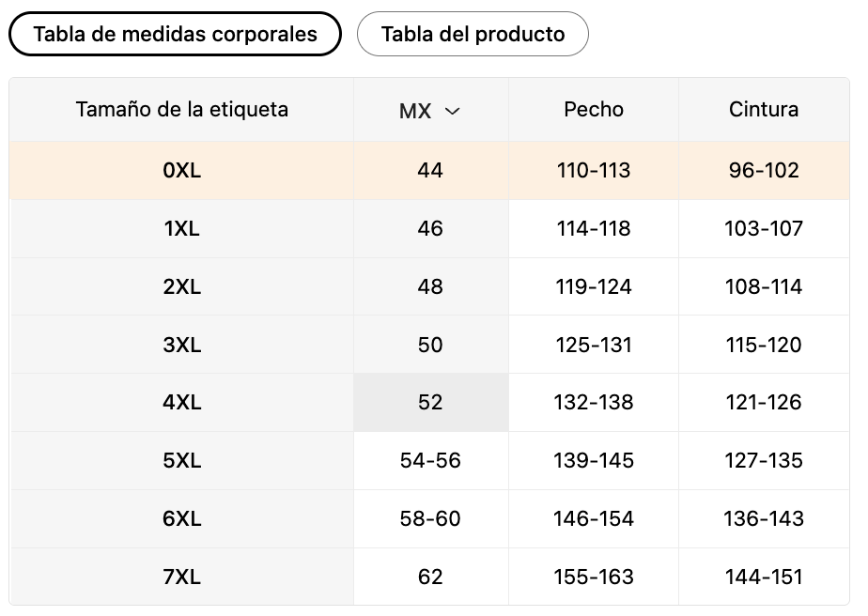Click chest value 110-113
The height and width of the screenshot is (616, 868).
[x=594, y=171]
